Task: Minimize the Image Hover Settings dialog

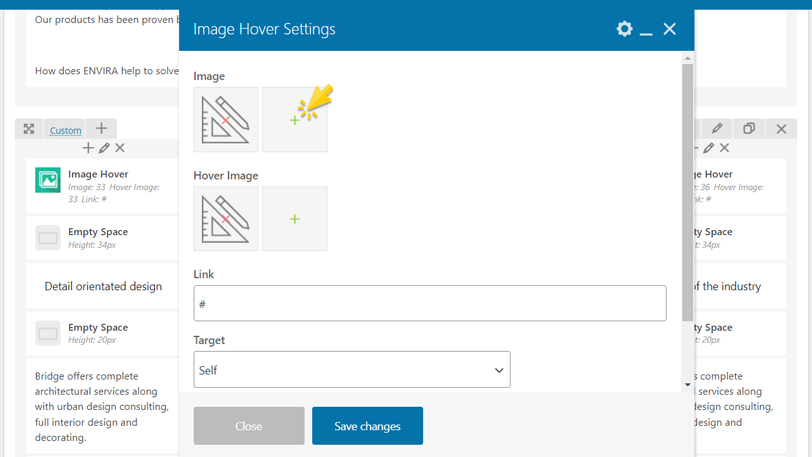Action: coord(646,30)
